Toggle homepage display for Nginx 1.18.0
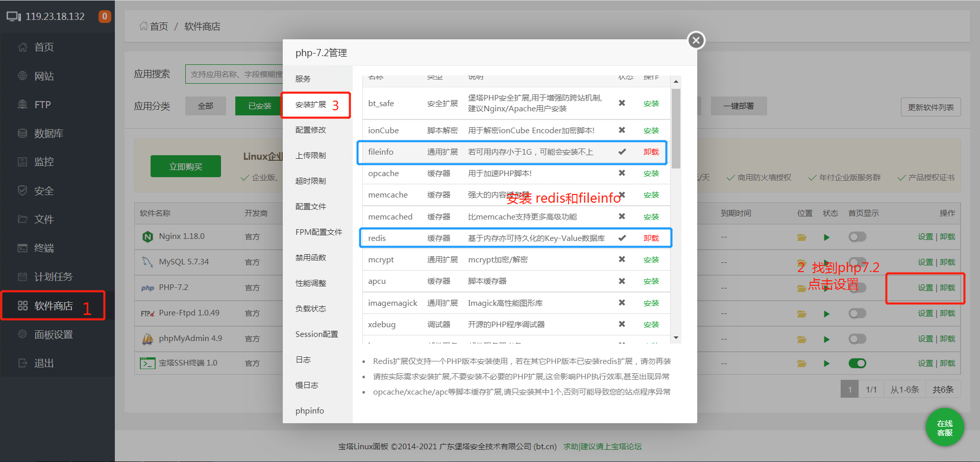Screen dimensions: 980x462 click(x=857, y=237)
